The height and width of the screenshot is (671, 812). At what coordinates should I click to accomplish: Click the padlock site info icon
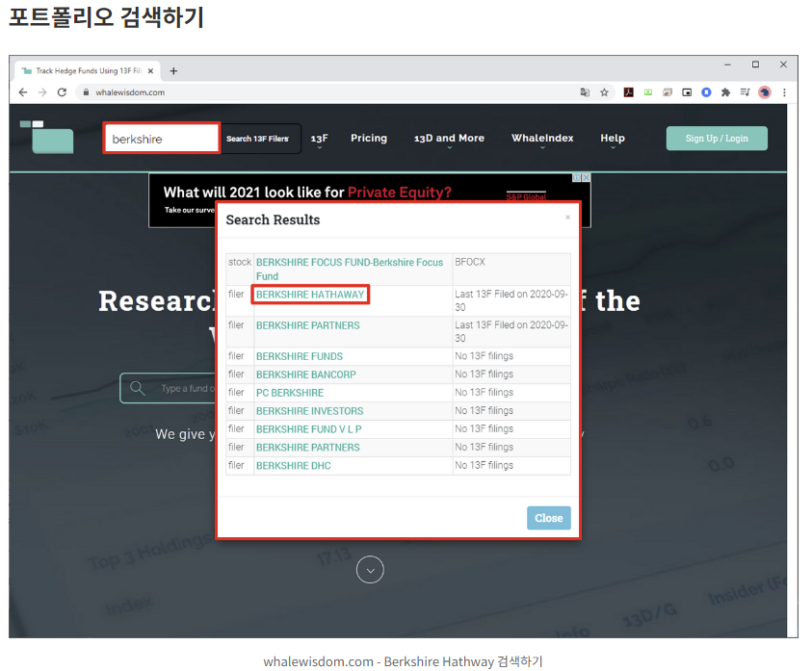point(86,92)
